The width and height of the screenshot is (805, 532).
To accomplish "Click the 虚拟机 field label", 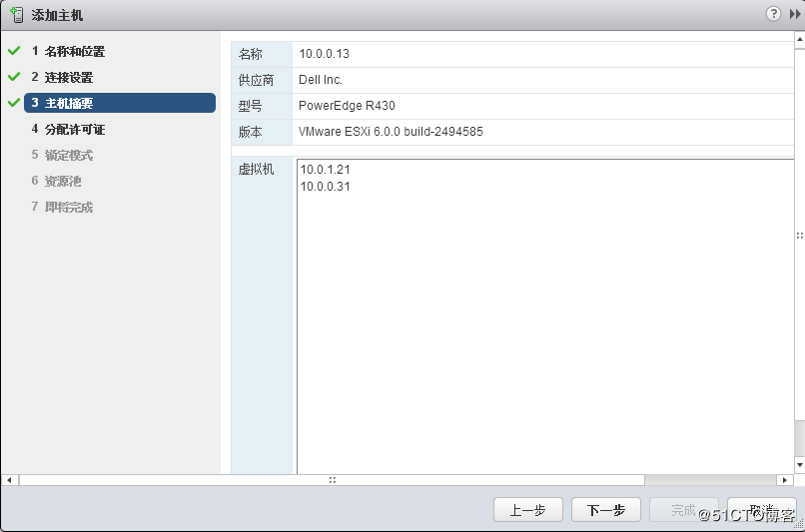I will tap(256, 170).
